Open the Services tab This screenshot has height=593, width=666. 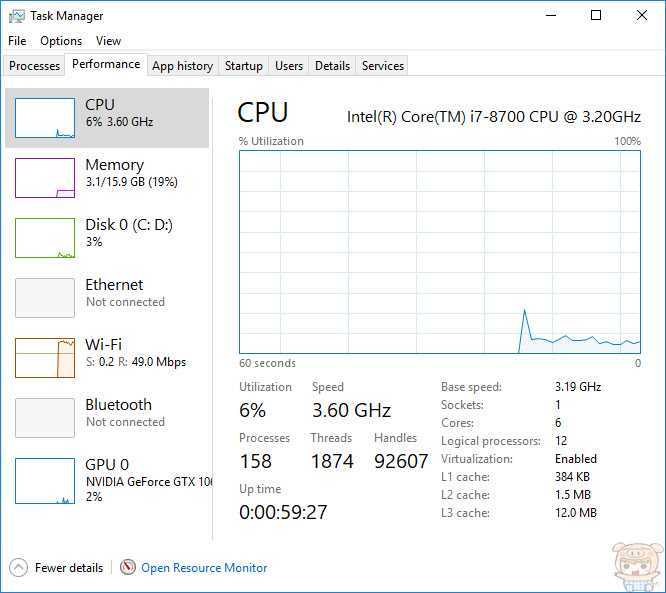point(383,66)
